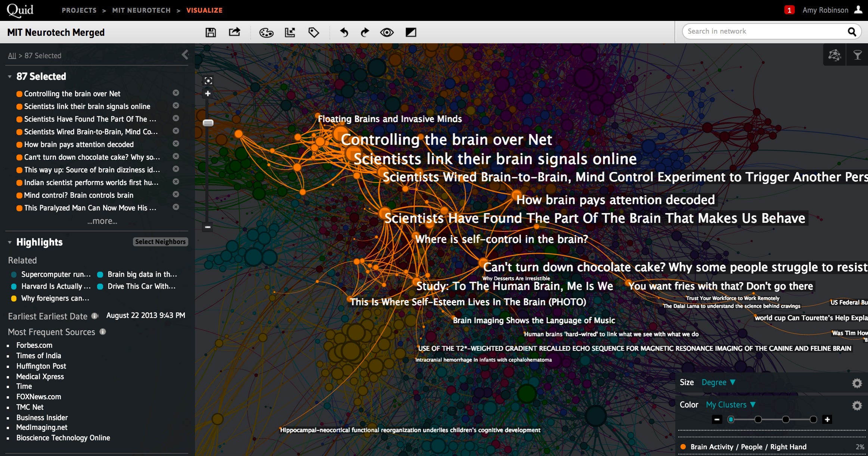
Task: Click the tag label icon
Action: click(313, 32)
